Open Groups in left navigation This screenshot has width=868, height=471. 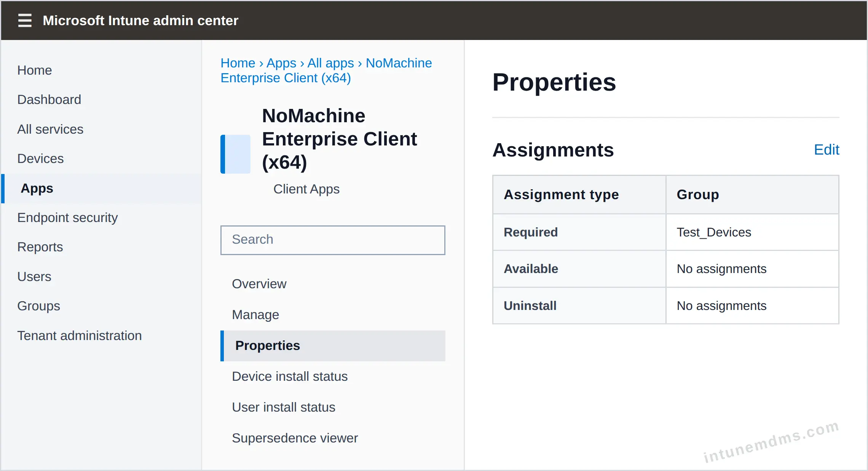[38, 306]
